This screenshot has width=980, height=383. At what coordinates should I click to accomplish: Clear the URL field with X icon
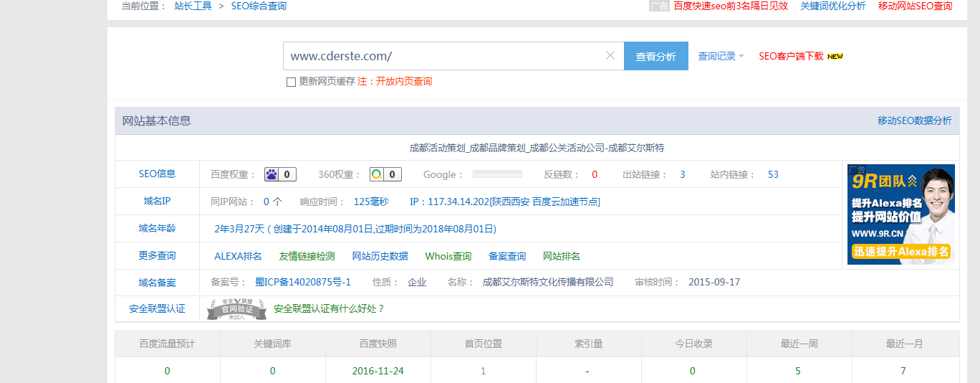click(610, 56)
